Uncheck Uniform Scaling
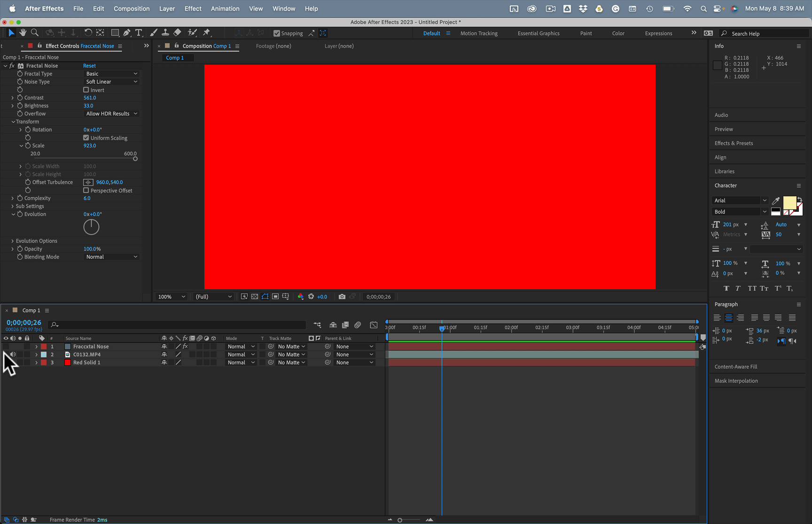Viewport: 812px width, 524px height. tap(86, 138)
